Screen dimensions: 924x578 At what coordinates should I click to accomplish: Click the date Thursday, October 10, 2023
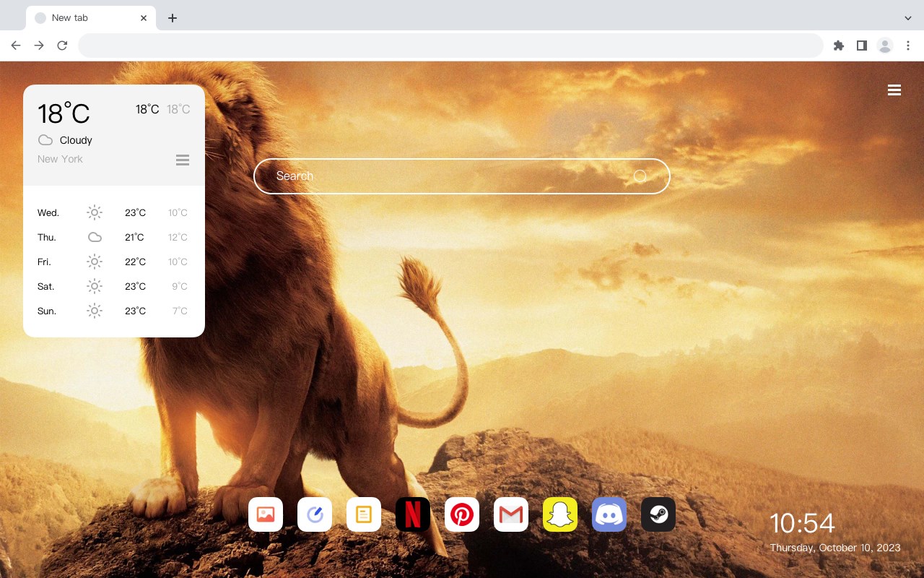[835, 548]
